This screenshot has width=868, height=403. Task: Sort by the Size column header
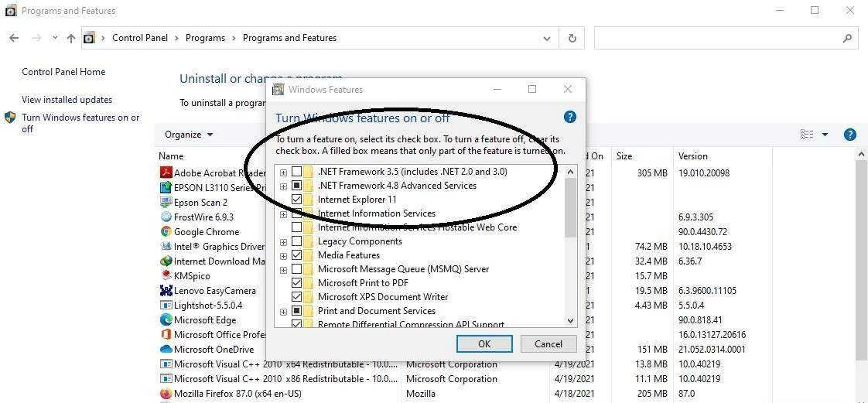624,156
